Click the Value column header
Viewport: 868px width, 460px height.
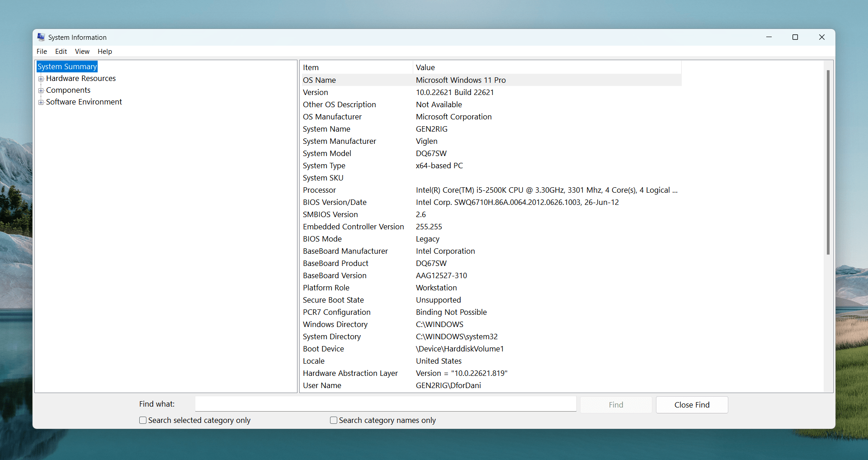coord(425,67)
